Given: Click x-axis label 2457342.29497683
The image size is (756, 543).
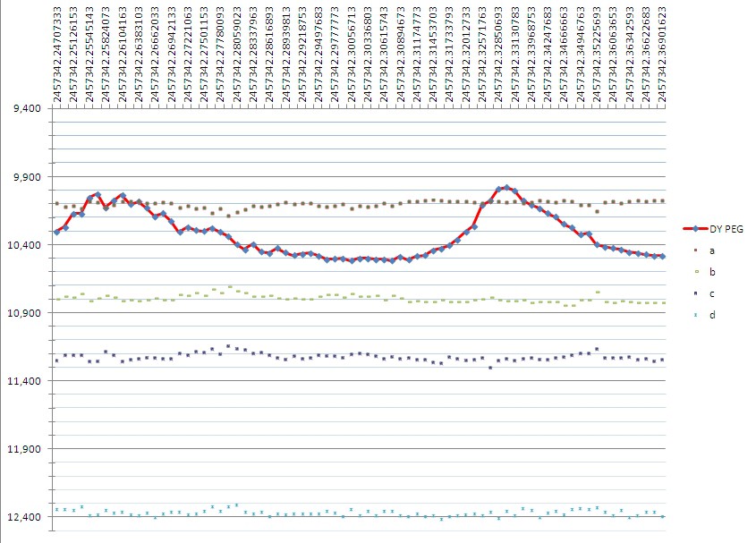Looking at the screenshot, I should pos(319,55).
